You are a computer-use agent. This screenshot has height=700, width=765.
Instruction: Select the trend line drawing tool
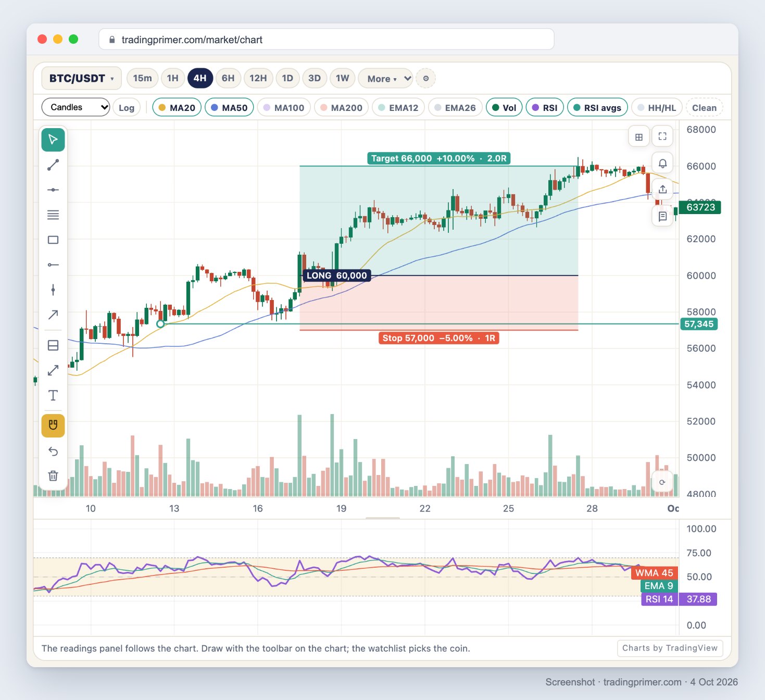pos(53,165)
